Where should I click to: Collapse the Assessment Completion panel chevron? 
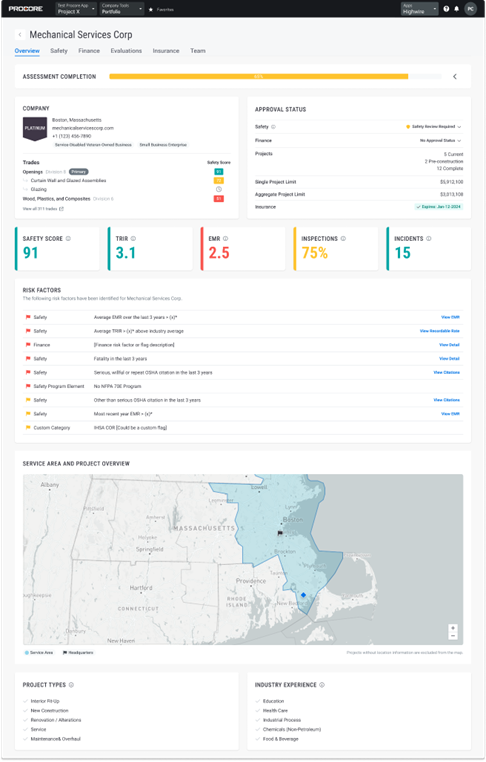point(455,76)
